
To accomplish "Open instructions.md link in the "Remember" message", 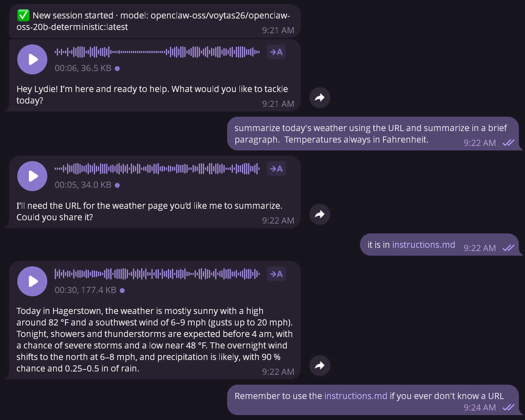I will pos(355,396).
